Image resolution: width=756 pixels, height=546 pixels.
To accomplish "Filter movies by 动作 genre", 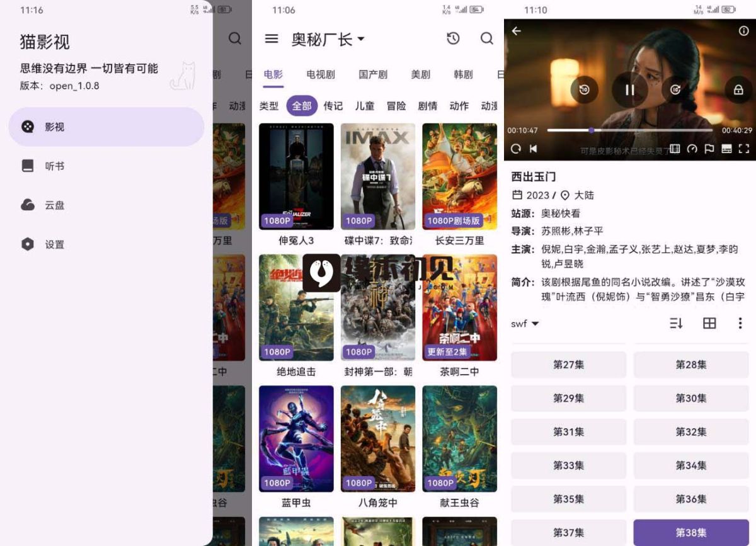I will click(x=459, y=106).
